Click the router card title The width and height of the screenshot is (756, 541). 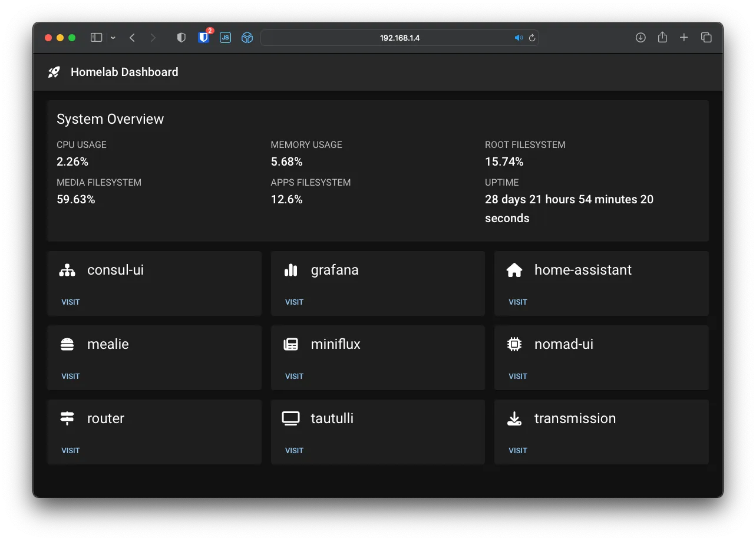coord(106,418)
